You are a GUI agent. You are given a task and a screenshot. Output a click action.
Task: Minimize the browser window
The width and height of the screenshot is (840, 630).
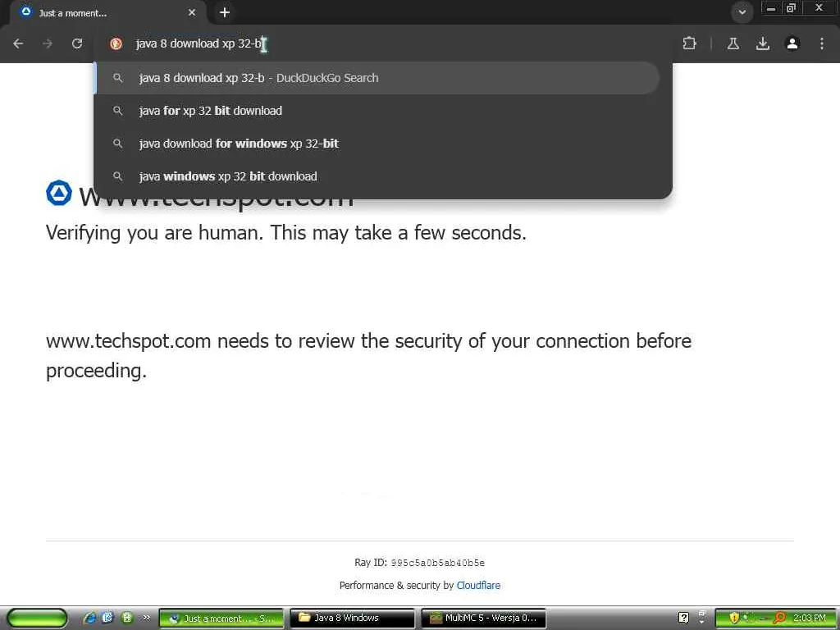(x=771, y=8)
